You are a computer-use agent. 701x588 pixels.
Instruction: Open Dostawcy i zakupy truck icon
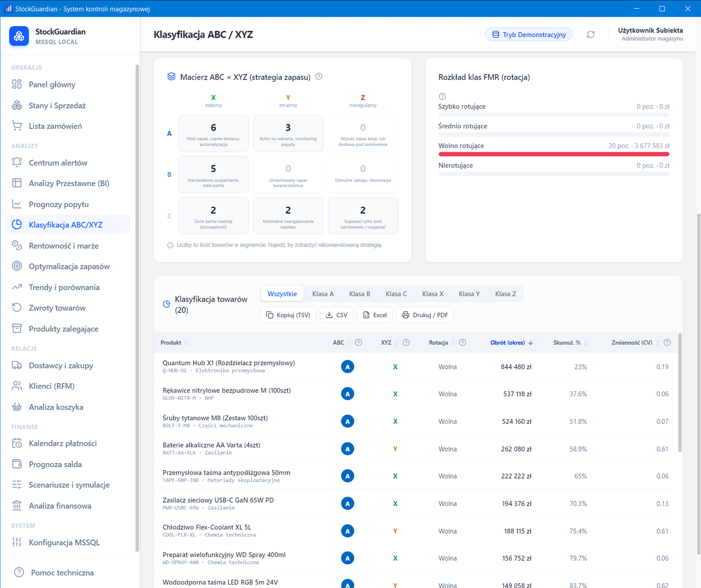pyautogui.click(x=17, y=365)
